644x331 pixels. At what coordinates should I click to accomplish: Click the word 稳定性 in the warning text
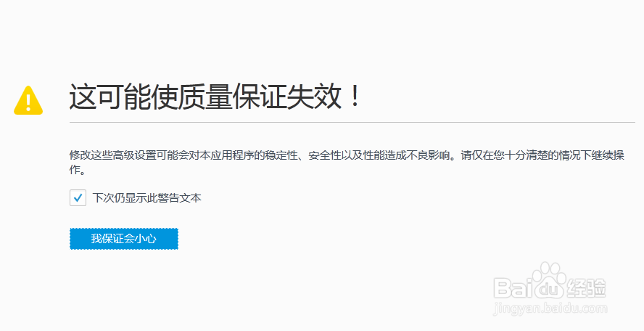(x=281, y=155)
